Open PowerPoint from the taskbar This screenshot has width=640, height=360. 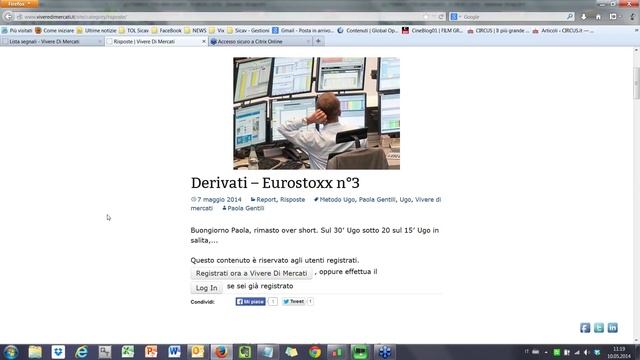[151, 352]
